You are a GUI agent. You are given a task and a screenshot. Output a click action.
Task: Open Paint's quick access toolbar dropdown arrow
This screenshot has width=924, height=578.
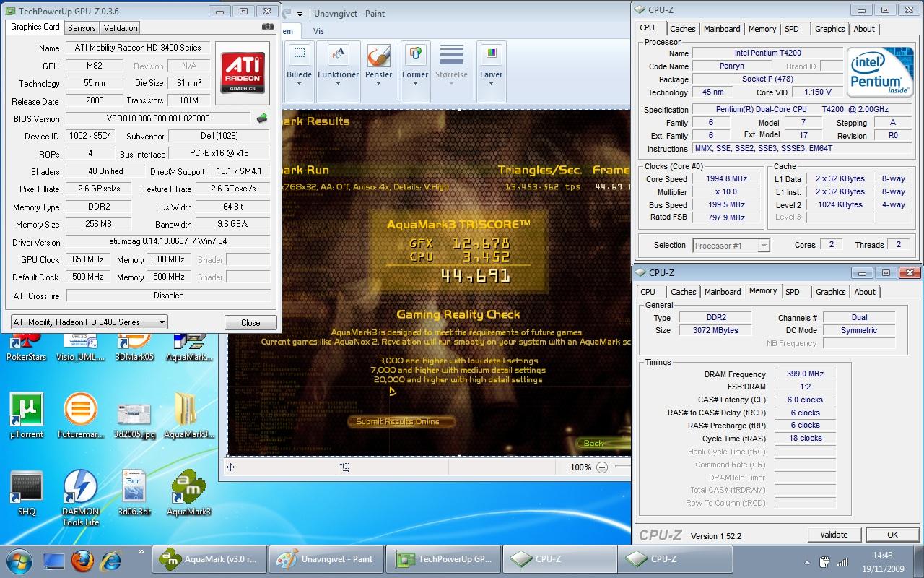coord(300,13)
